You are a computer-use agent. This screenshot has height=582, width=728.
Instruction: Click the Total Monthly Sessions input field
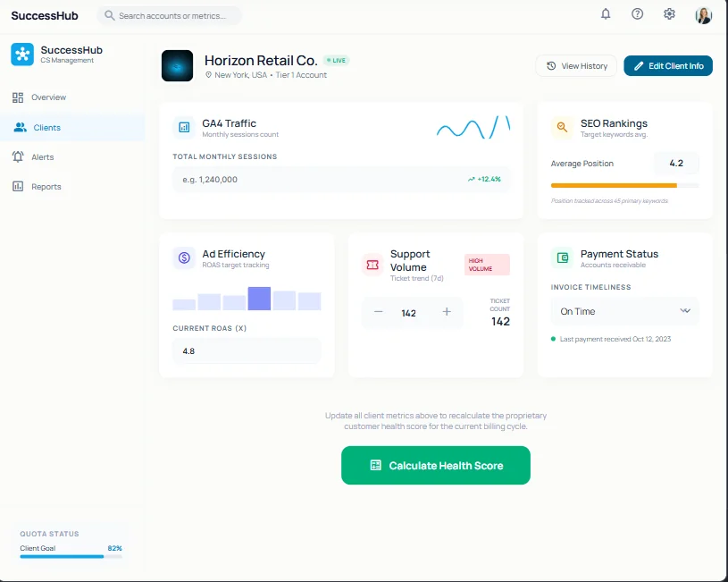pos(342,180)
